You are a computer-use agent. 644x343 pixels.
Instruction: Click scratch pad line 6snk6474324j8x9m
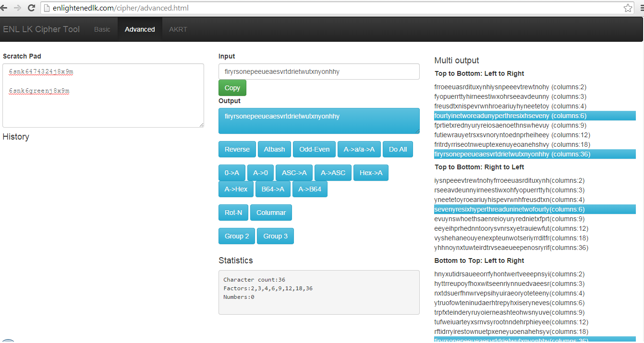41,72
